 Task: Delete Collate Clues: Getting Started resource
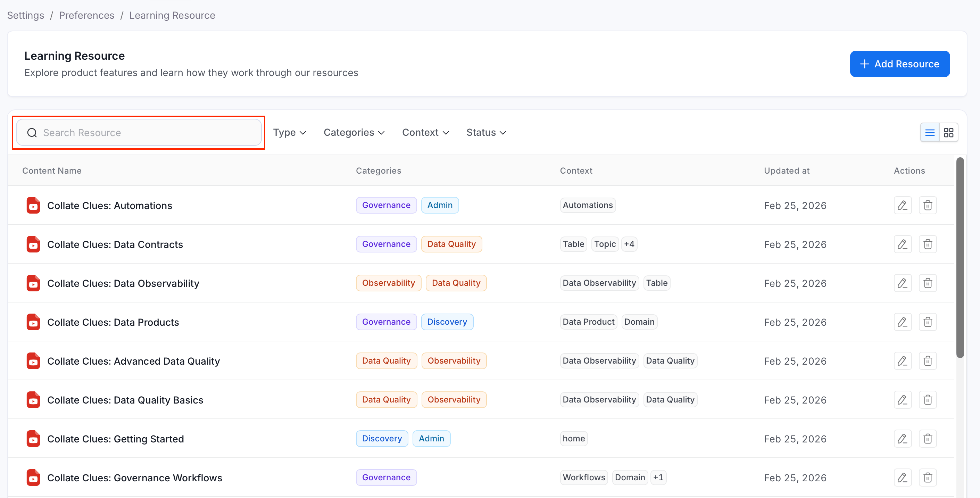coord(928,439)
